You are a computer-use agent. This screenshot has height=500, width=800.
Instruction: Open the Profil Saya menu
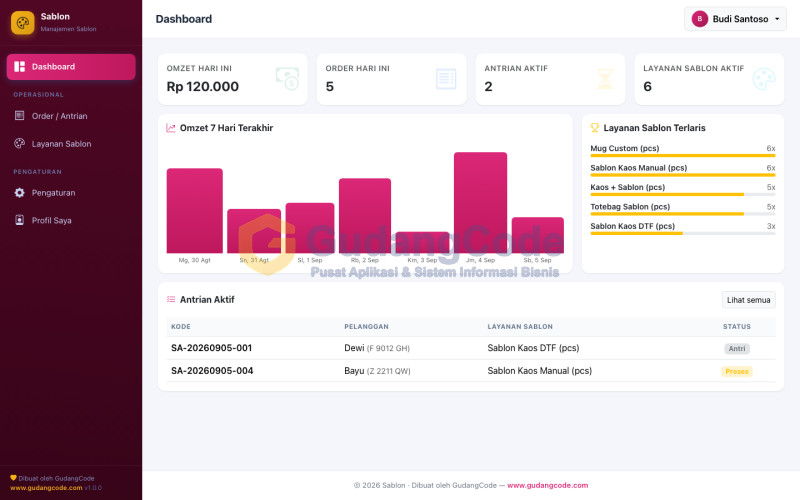pos(71,220)
